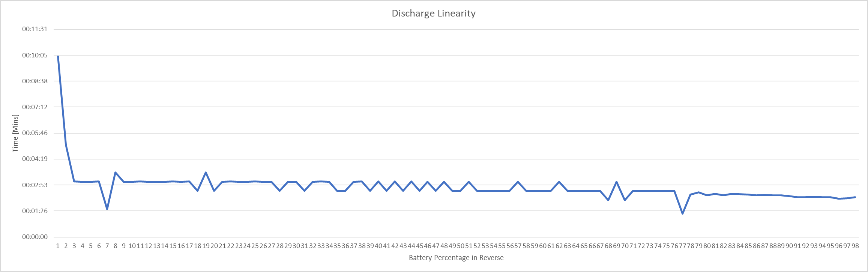Select Battery Percentage in Reverse axis title
This screenshot has width=868, height=272.
[x=456, y=258]
